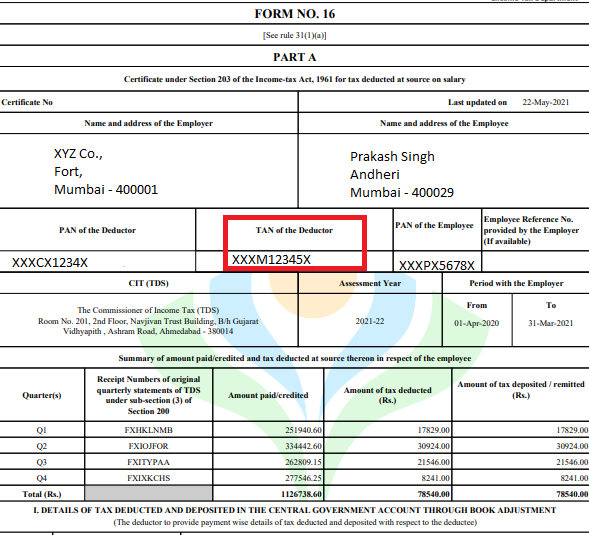Click the Quarter(s) column header
589x535 pixels.
click(x=42, y=395)
